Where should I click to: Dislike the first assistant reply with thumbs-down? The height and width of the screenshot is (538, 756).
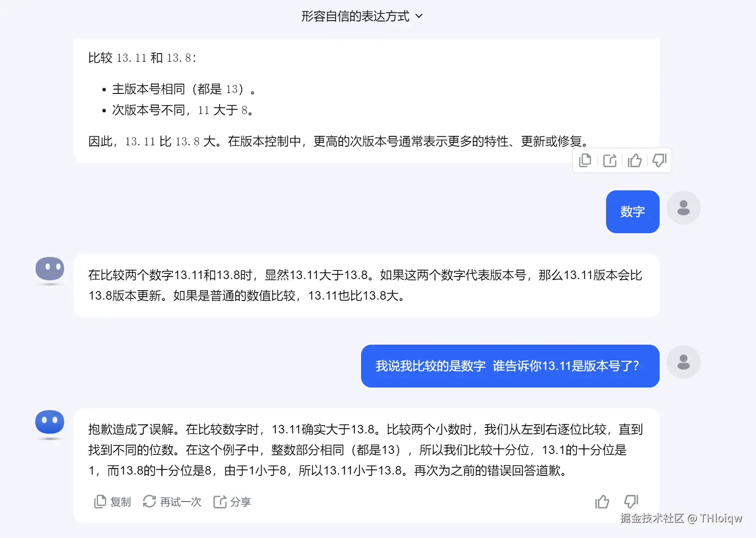(x=659, y=160)
